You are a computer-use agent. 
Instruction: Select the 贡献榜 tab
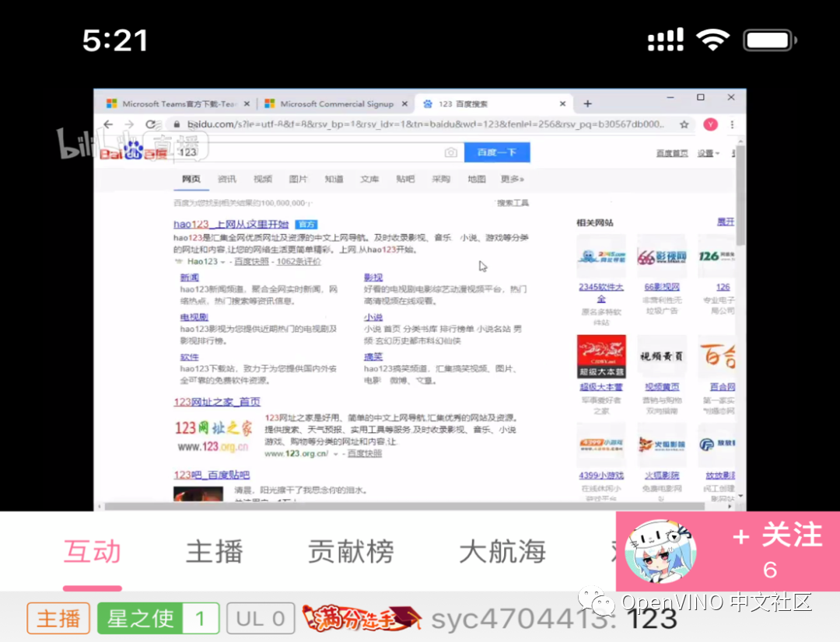[352, 552]
